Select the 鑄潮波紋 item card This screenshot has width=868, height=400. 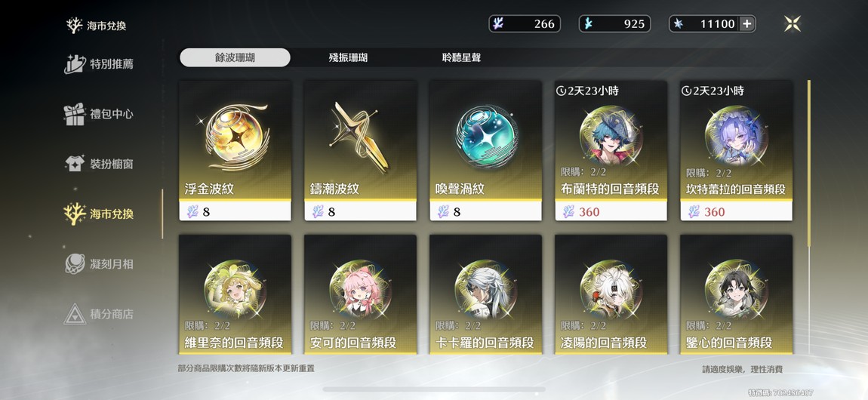(x=360, y=150)
